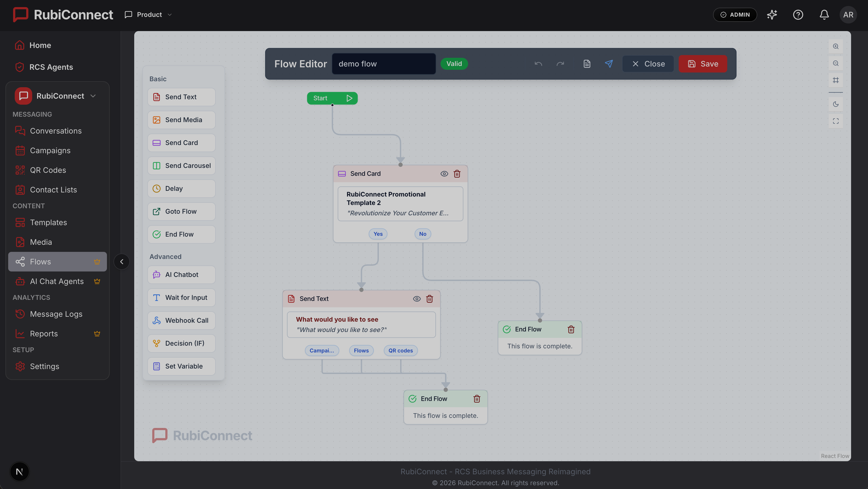This screenshot has width=868, height=489.
Task: Open QR Codes in sidebar
Action: click(57, 170)
